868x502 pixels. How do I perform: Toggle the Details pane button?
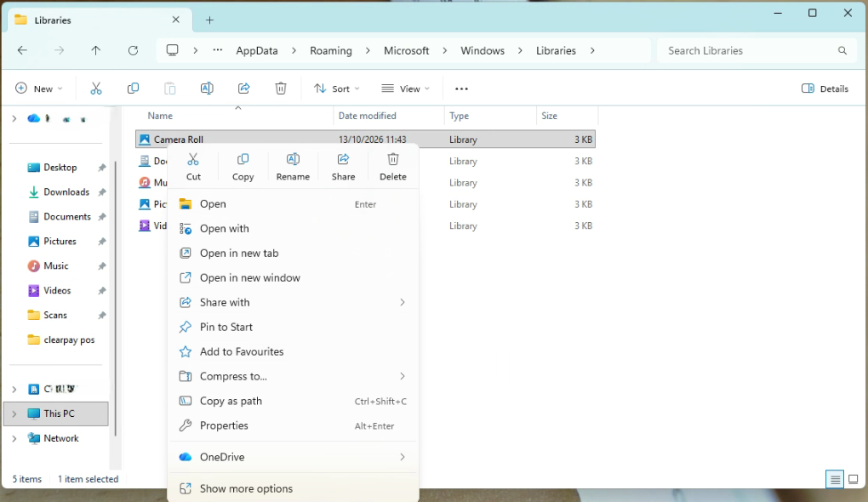(825, 88)
